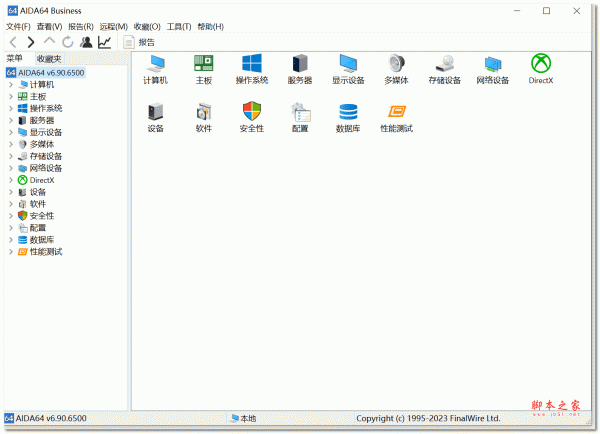Open the 计算机 icon in the main panel
600x434 pixels.
(155, 69)
